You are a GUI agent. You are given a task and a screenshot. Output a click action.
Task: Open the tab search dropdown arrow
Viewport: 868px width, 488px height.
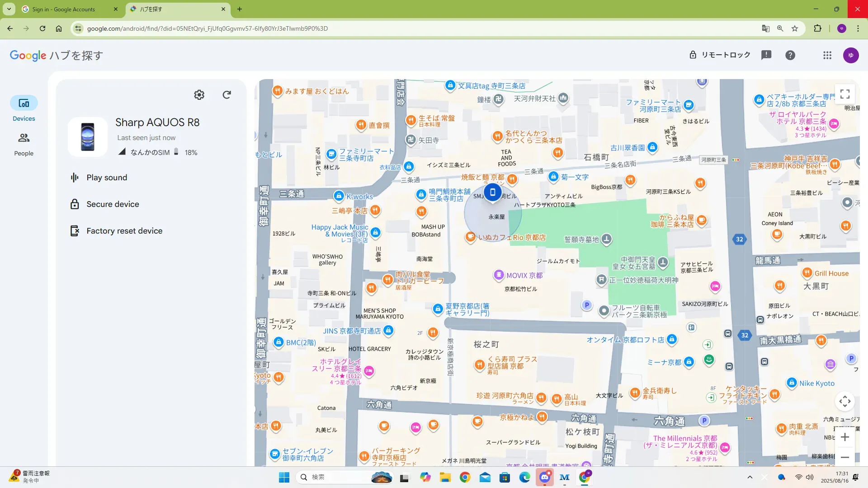9,9
